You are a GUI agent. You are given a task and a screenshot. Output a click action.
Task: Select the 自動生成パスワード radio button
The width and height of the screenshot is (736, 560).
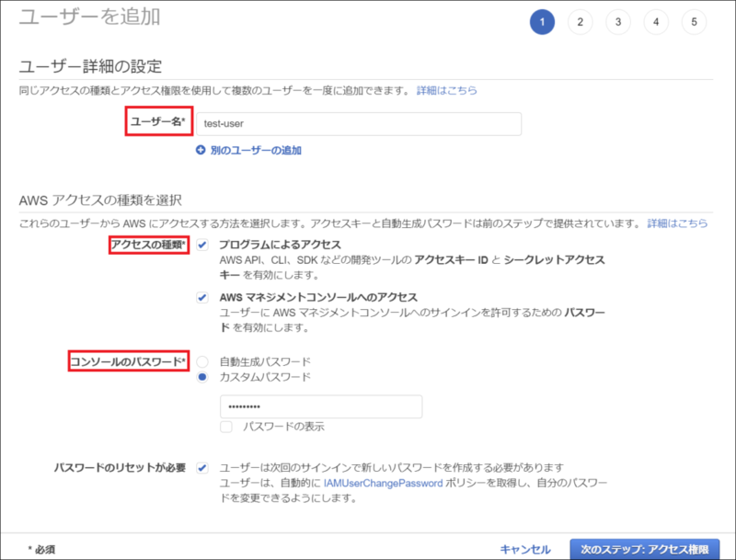(x=202, y=361)
